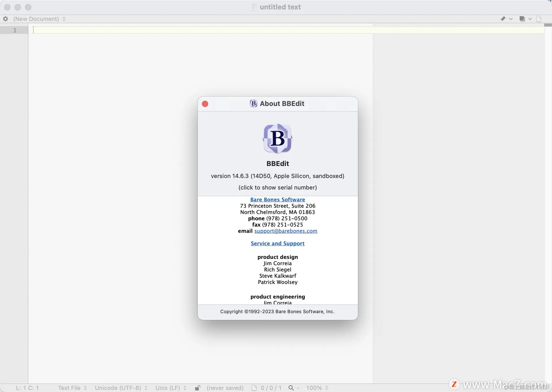Open the Unix (LF) line endings dropdown
Image resolution: width=552 pixels, height=392 pixels.
tap(171, 388)
